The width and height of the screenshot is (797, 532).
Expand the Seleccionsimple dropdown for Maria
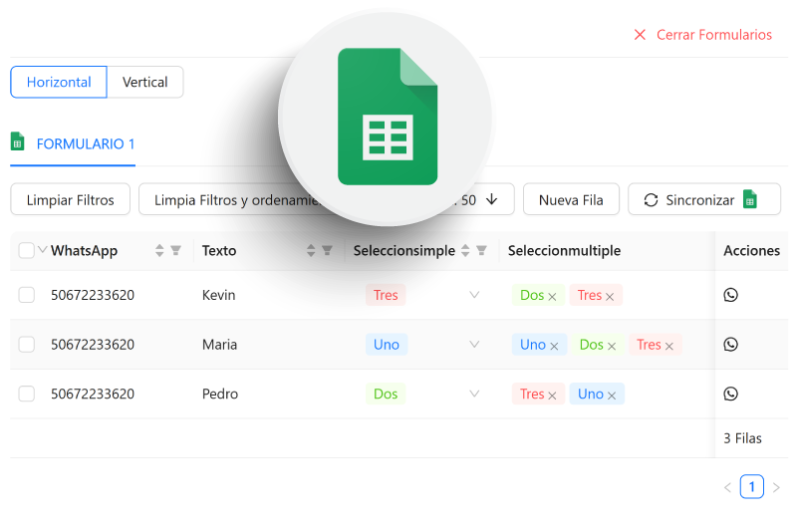pyautogui.click(x=474, y=344)
